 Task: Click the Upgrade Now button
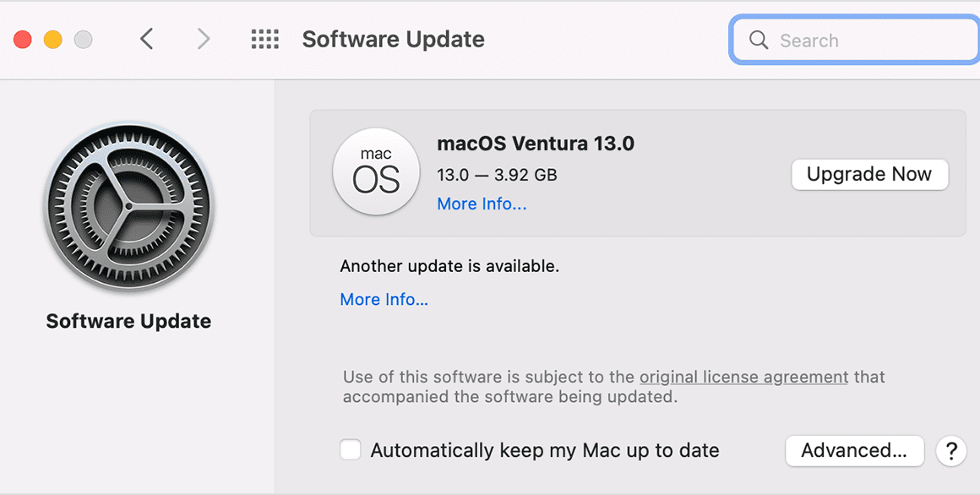click(869, 174)
